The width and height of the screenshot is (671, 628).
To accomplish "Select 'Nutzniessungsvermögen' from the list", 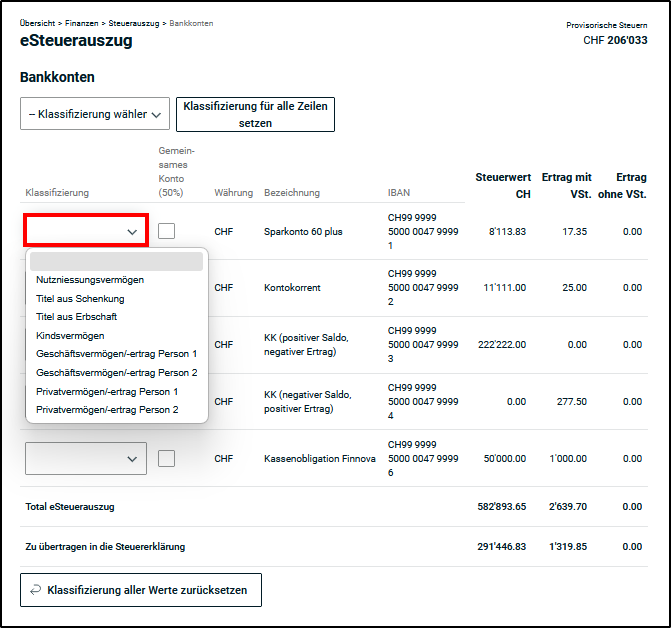I will pyautogui.click(x=90, y=280).
